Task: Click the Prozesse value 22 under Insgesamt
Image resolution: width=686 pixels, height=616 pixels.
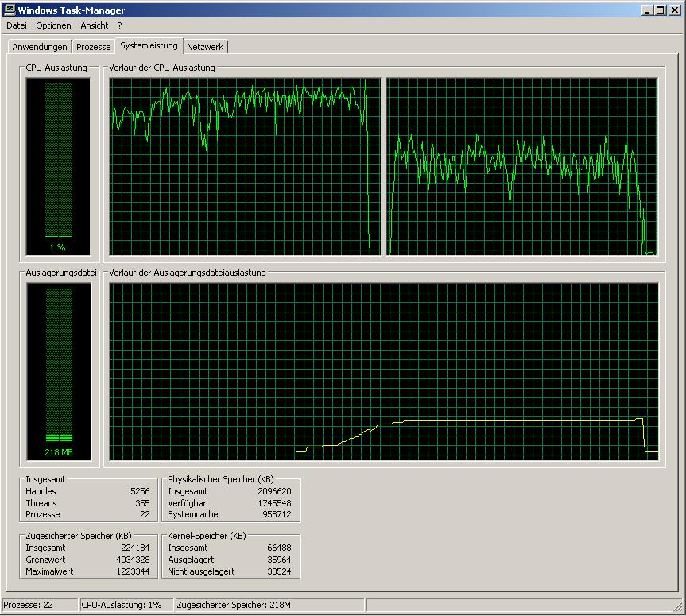Action: coord(145,514)
